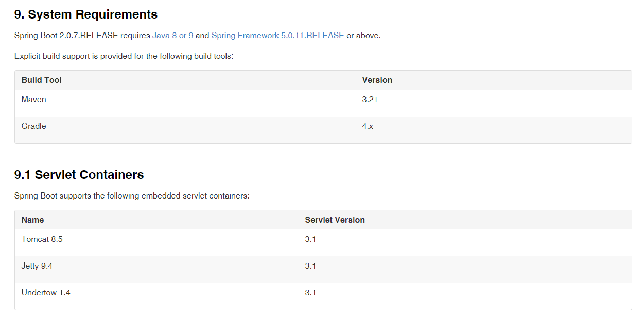Click 3.1 in the Jetty 9.4 row
Viewport: 644px width, 314px height.
[310, 266]
